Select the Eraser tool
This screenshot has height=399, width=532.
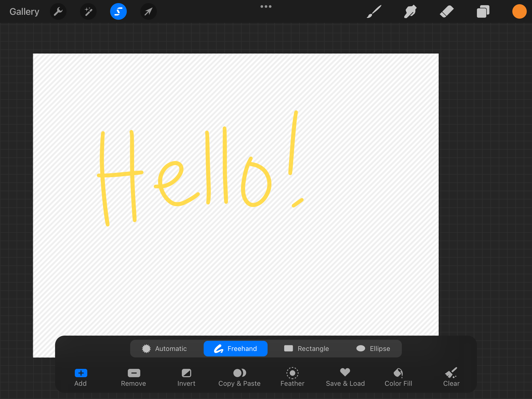[447, 12]
